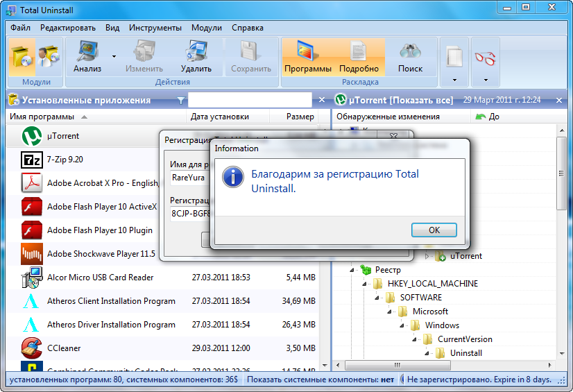Viewport: 573px width, 392px height.
Task: Open the Справка menu
Action: (248, 28)
